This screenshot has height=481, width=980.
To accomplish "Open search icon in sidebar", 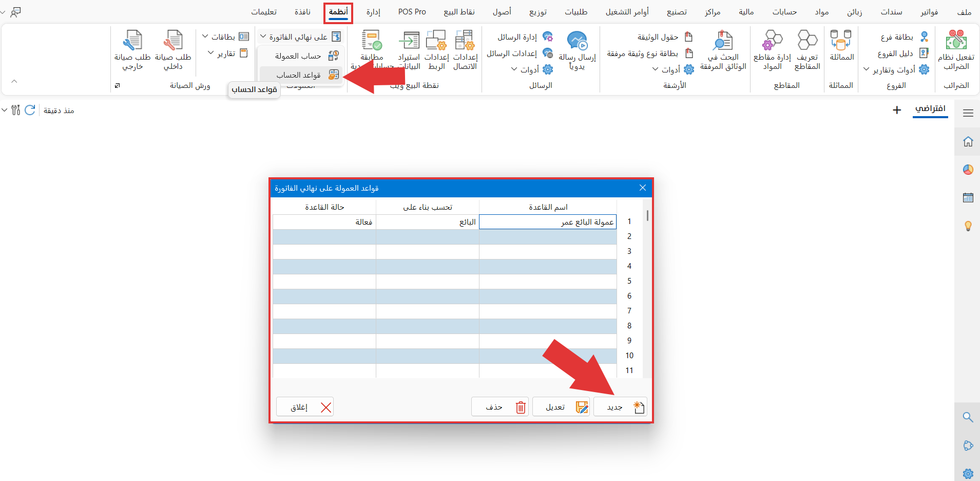I will (x=968, y=417).
